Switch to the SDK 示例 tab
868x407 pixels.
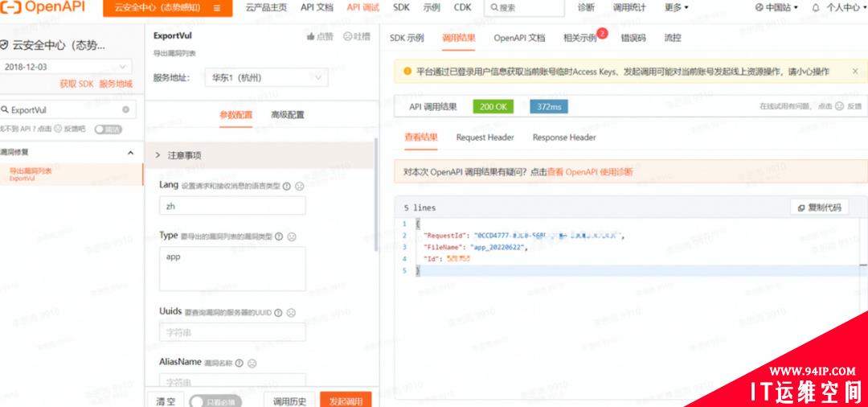tap(407, 38)
